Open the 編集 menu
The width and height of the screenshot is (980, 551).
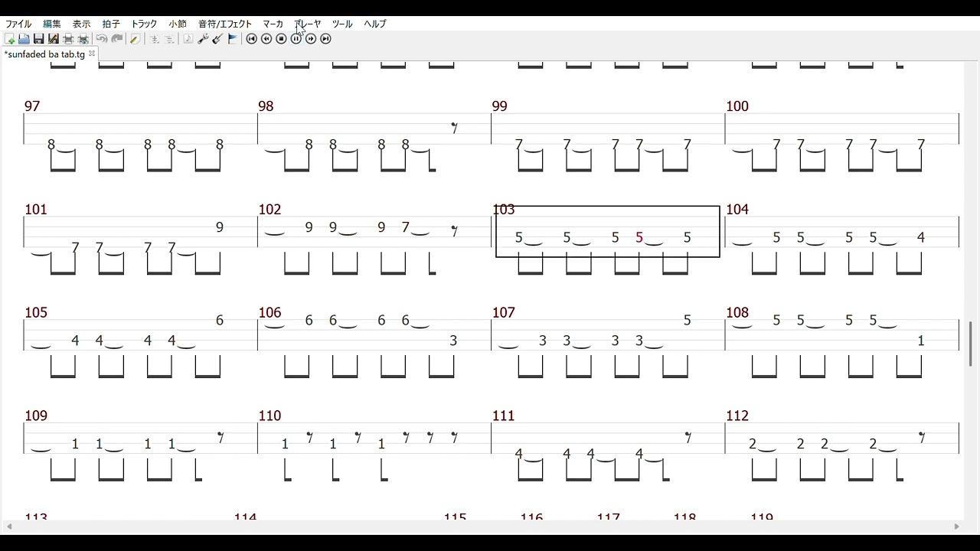(52, 24)
